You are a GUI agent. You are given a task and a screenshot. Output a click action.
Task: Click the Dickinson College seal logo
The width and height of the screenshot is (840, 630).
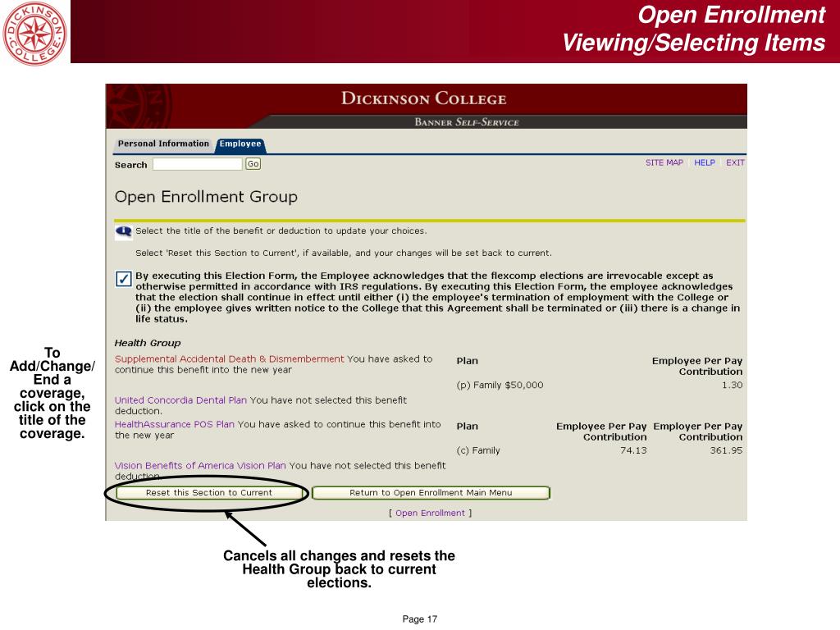click(x=34, y=33)
